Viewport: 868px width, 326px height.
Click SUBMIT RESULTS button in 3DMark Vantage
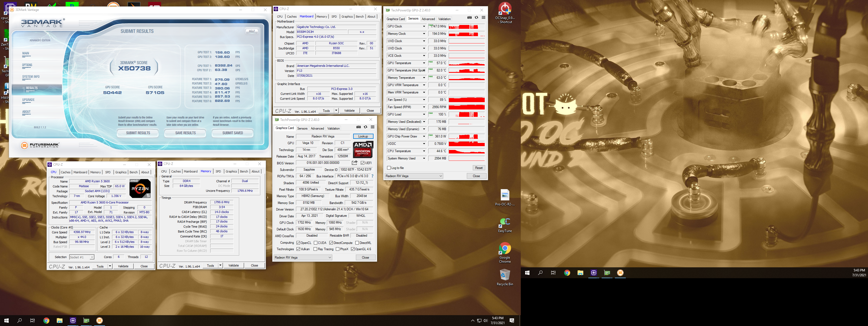(138, 133)
